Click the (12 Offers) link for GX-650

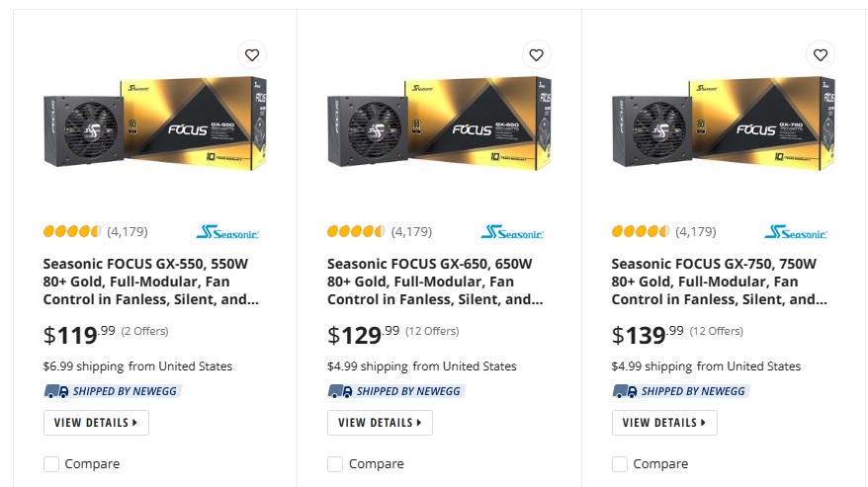432,331
